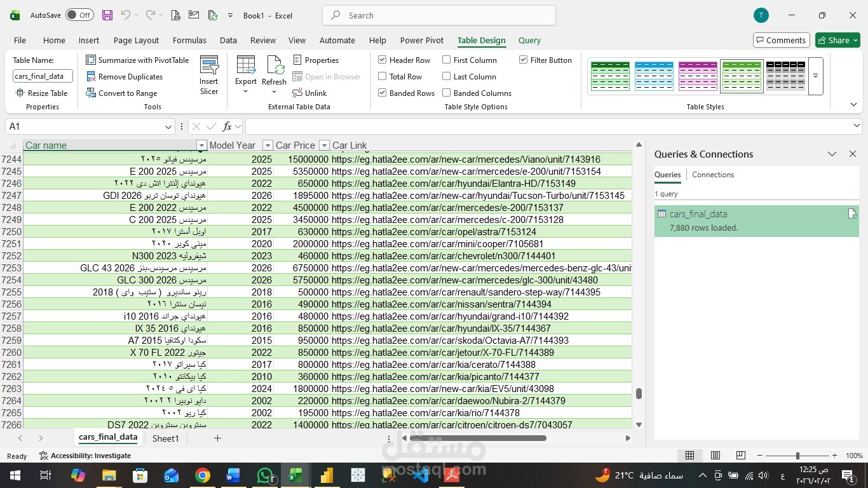
Task: Uncheck the Header Row checkbox
Action: 382,60
